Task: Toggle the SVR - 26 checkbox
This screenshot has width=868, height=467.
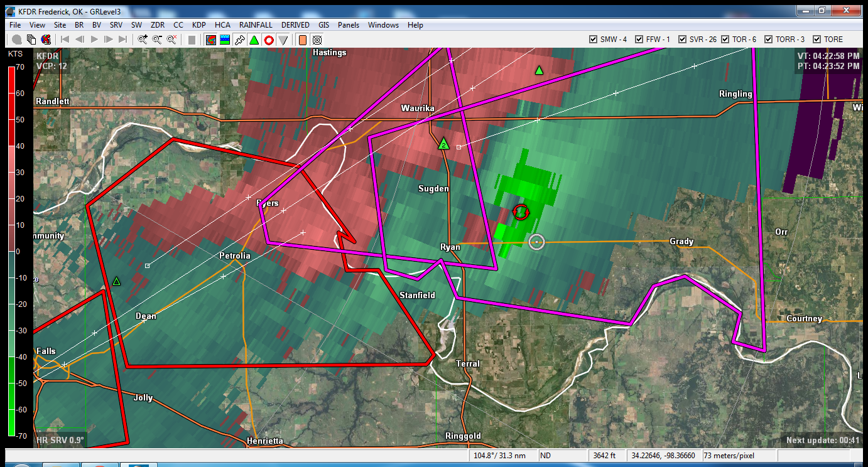Action: (x=682, y=39)
